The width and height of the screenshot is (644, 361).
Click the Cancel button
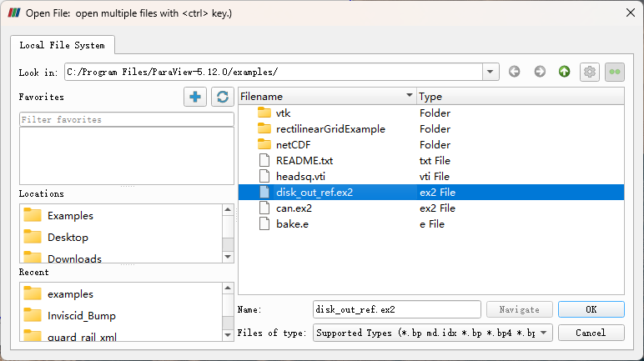tap(591, 333)
